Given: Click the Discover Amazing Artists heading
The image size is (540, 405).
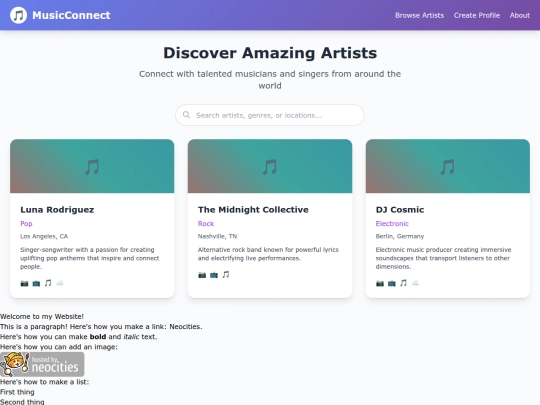Looking at the screenshot, I should pyautogui.click(x=270, y=53).
